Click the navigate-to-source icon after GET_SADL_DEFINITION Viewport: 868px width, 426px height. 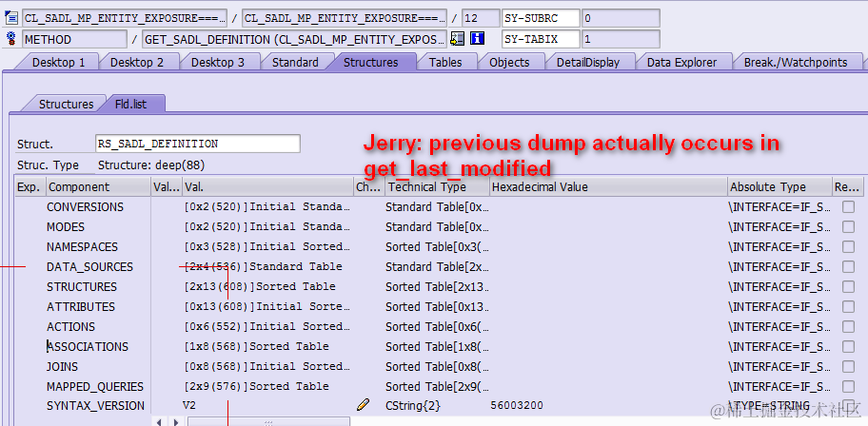[457, 39]
